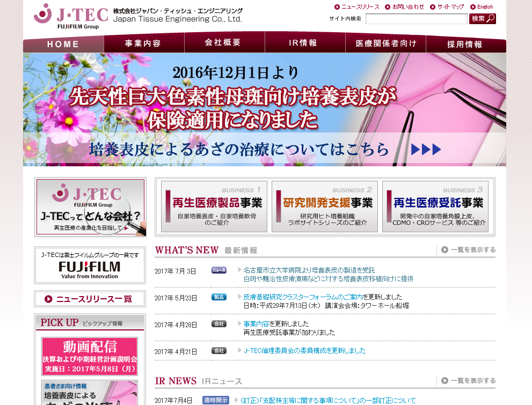
Task: Select 事業内容 navigation tab
Action: (x=144, y=43)
